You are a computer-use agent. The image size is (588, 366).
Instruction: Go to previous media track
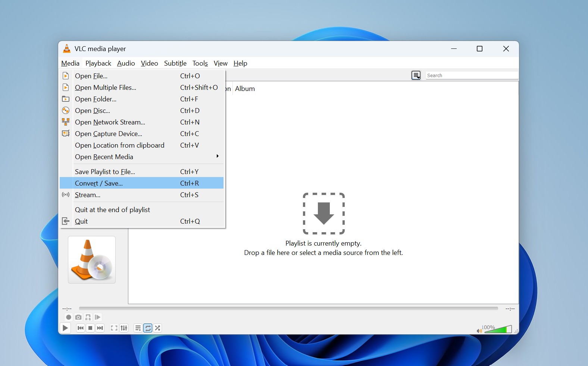click(80, 328)
